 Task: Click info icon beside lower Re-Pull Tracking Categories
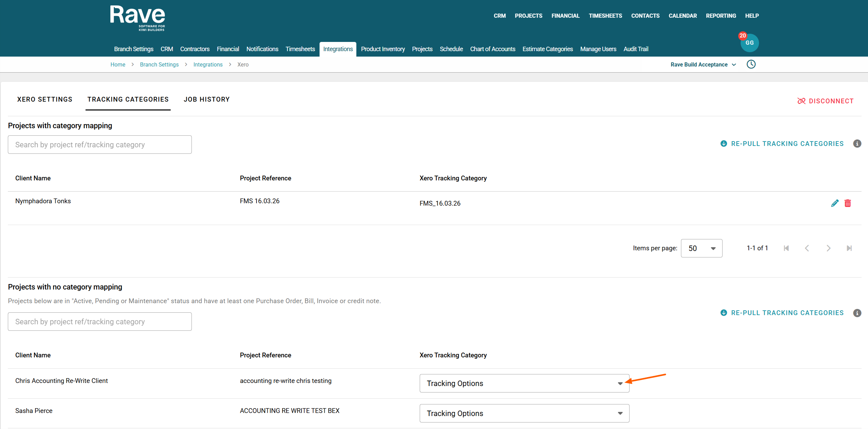click(x=857, y=313)
